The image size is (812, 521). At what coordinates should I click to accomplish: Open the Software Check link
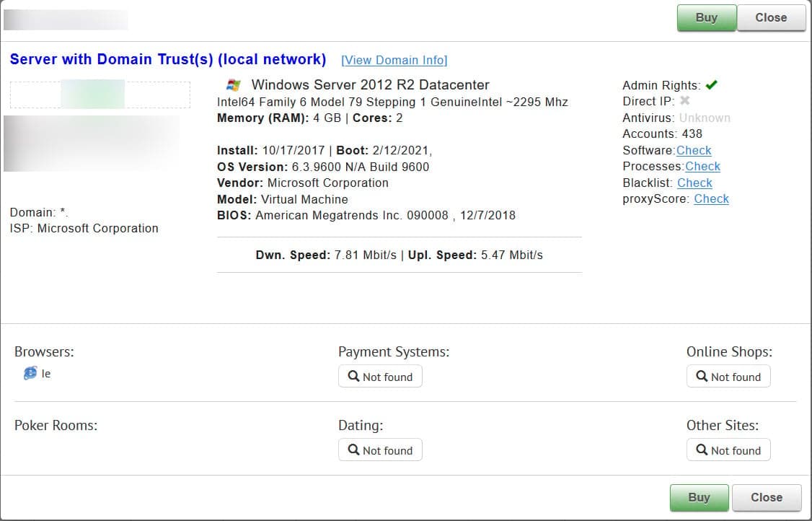pyautogui.click(x=694, y=150)
